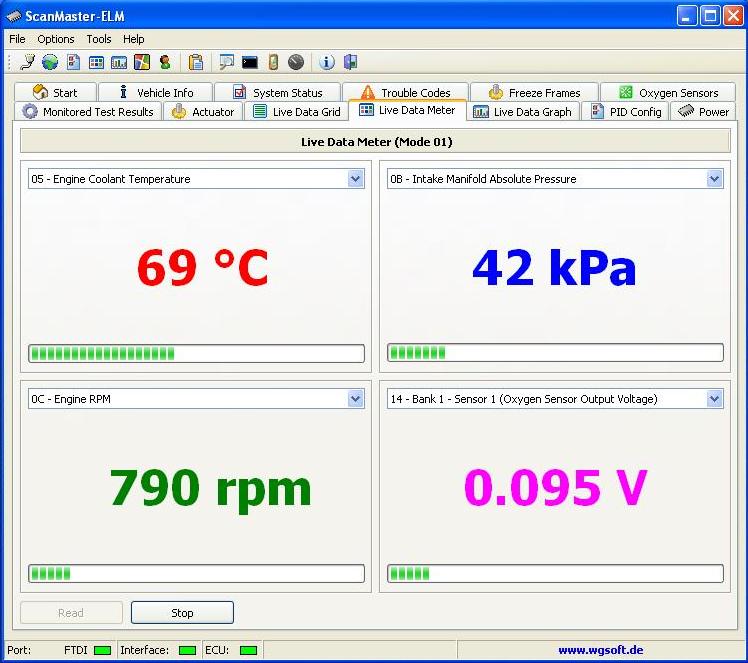Screen dimensions: 748x663
Task: Open the www.wgsoft.de link
Action: 601,650
